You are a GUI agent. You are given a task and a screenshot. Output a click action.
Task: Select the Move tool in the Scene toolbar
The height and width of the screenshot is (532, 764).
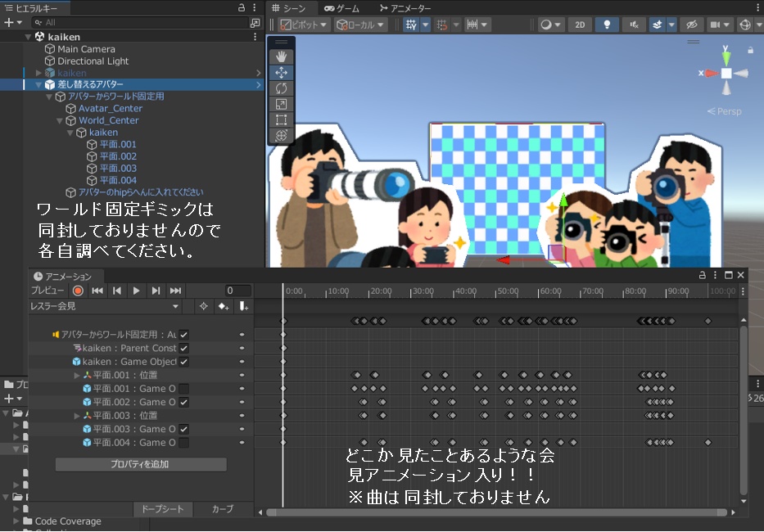click(x=281, y=72)
